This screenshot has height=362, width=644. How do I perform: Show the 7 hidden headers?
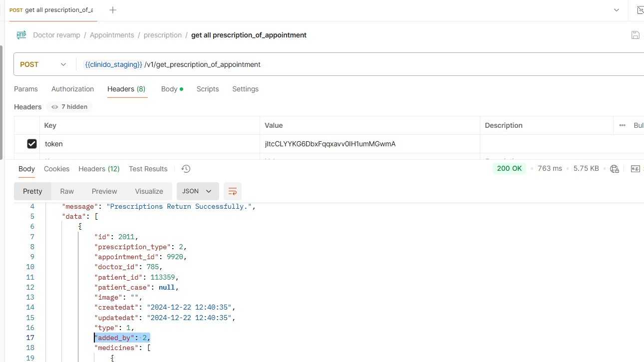pos(69,107)
